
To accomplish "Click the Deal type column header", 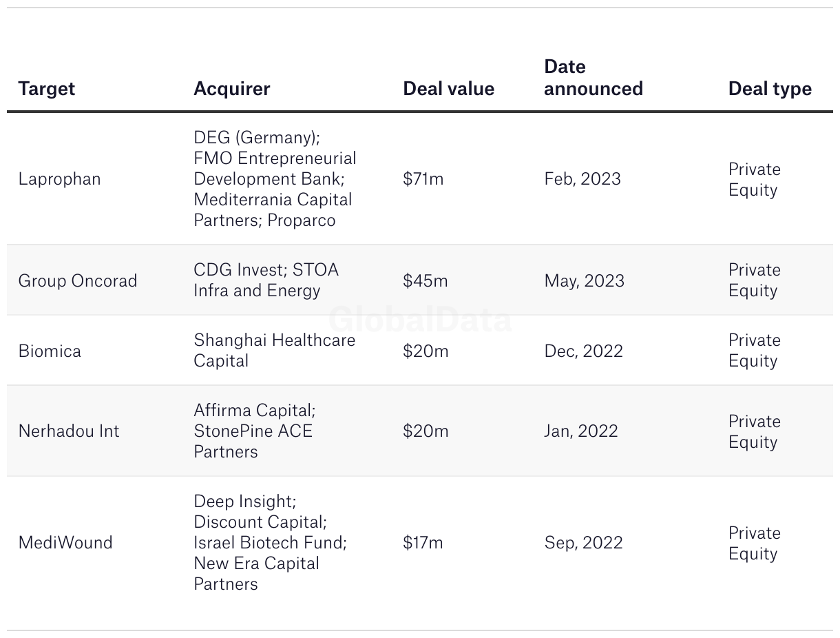I will 770,89.
